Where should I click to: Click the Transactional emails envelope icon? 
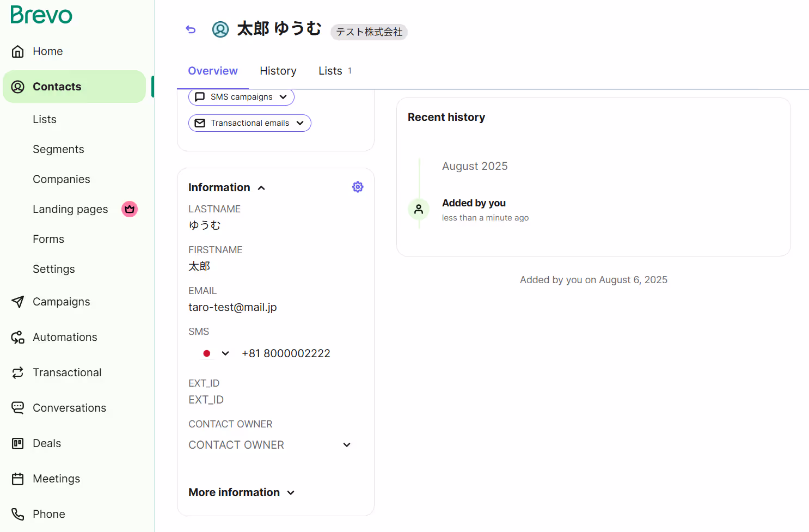[x=200, y=123]
